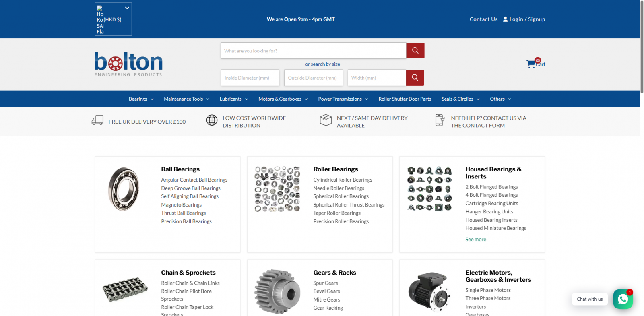Screen dimensions: 644x316
Task: Click the worldwide distribution globe icon
Action: 212,120
